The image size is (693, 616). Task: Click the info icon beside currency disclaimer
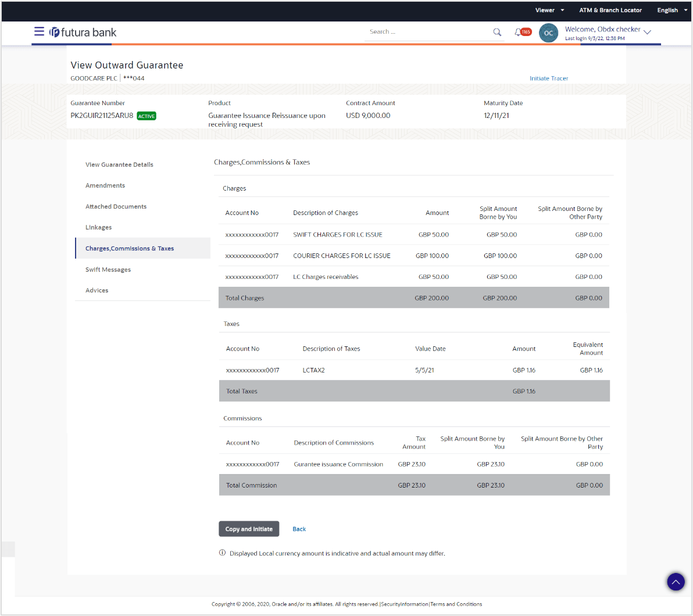pos(222,553)
